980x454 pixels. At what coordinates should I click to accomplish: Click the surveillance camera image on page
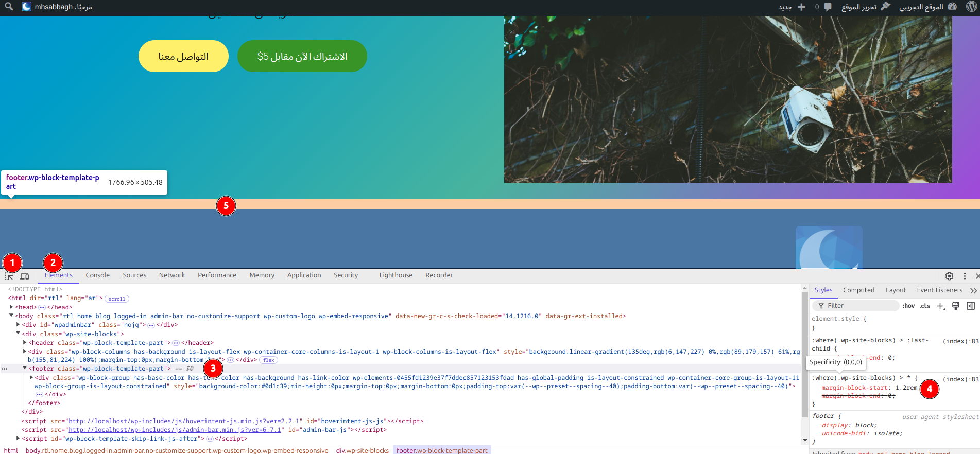pos(728,99)
